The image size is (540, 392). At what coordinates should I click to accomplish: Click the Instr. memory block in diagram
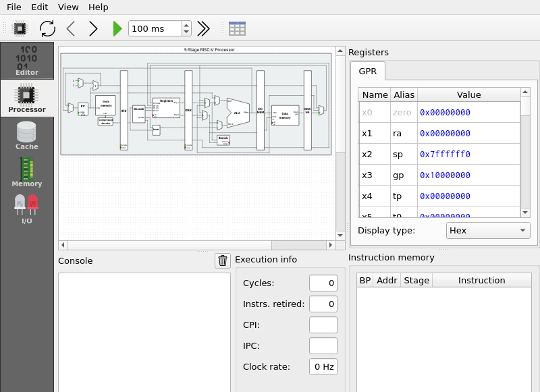105,105
